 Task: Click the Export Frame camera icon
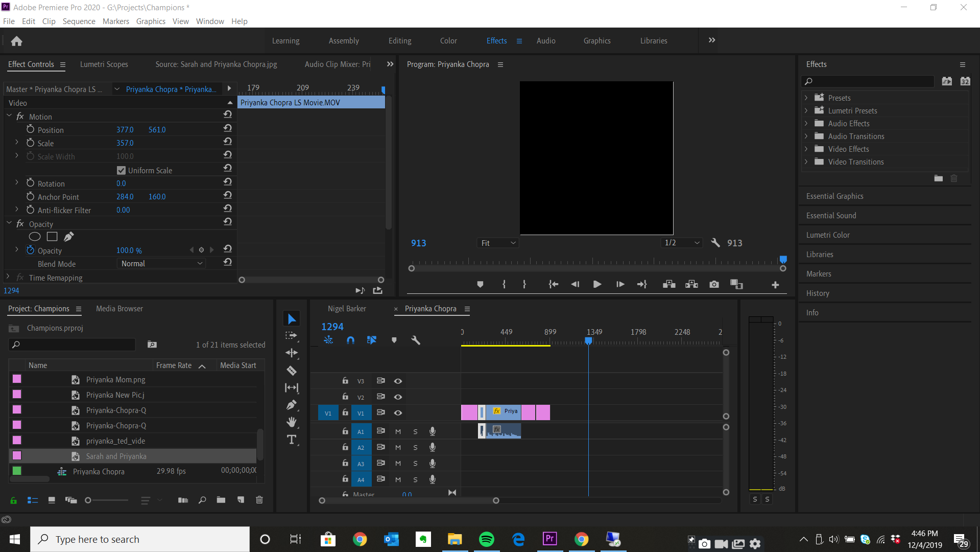(x=714, y=284)
